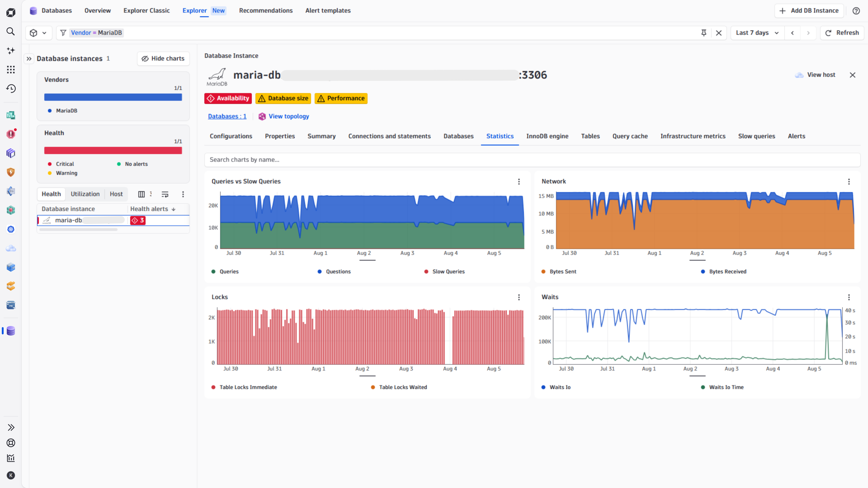Open the Databases : 1 link
This screenshot has width=868, height=488.
[x=227, y=116]
